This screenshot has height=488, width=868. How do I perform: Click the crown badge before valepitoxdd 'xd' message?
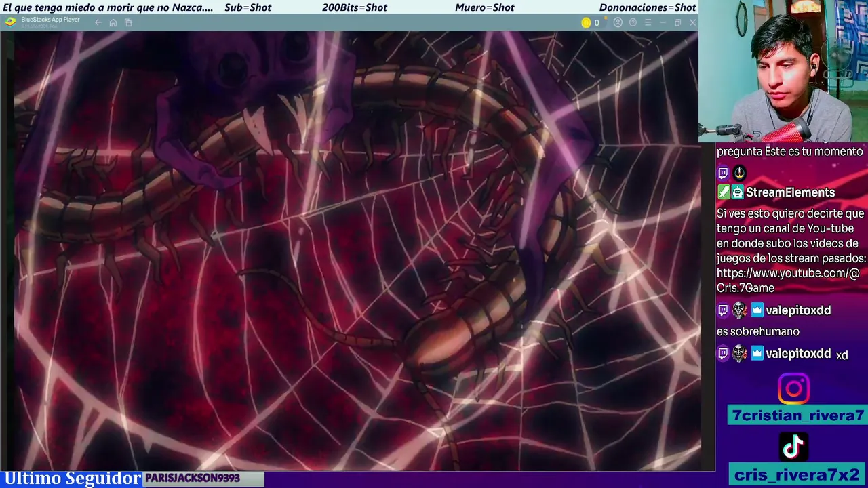click(x=757, y=354)
